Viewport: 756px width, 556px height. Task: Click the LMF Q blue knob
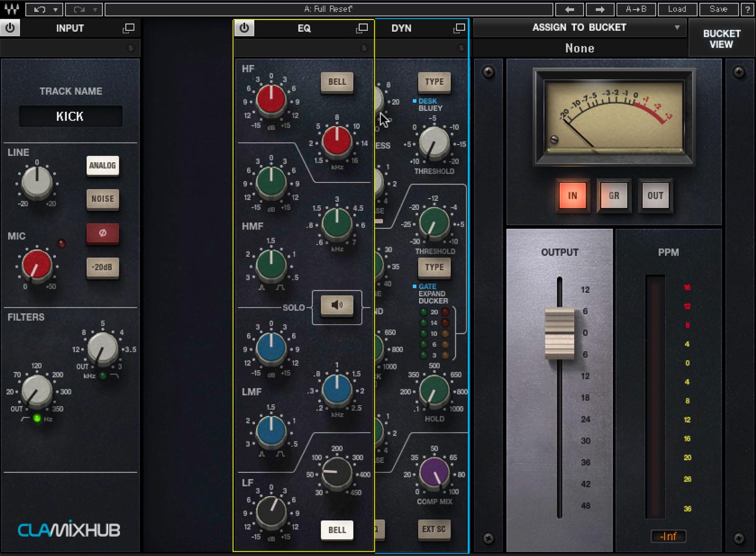[x=271, y=431]
